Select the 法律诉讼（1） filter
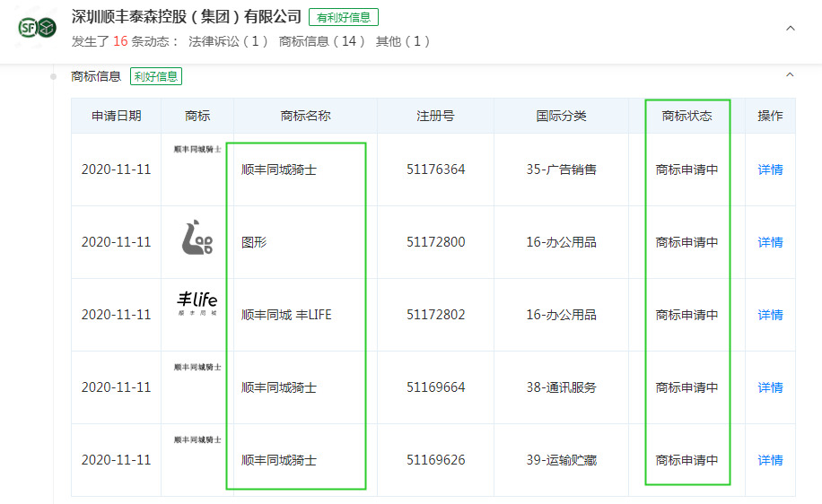Screen dimensions: 822x504 [228, 41]
